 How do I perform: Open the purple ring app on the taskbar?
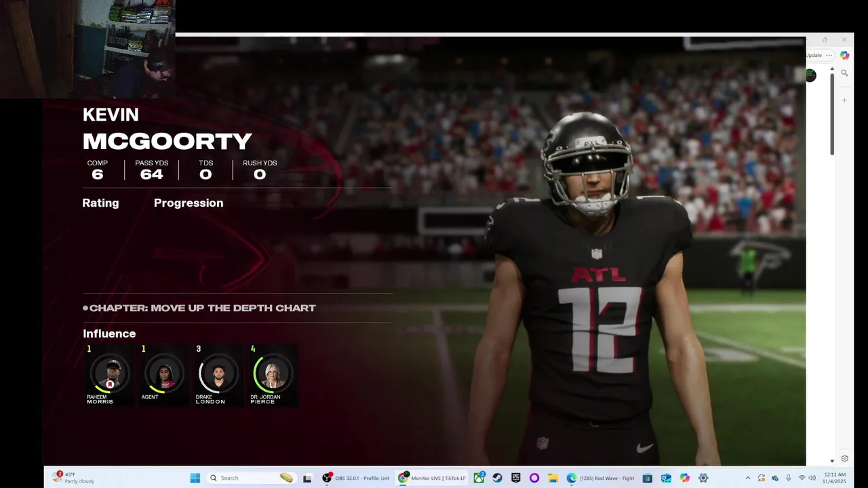coord(534,478)
